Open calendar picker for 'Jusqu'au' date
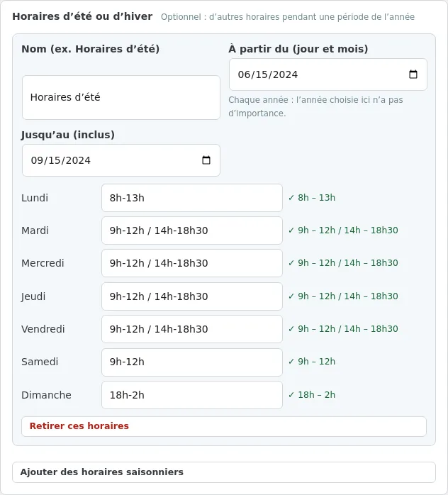The height and width of the screenshot is (495, 448). [x=206, y=160]
